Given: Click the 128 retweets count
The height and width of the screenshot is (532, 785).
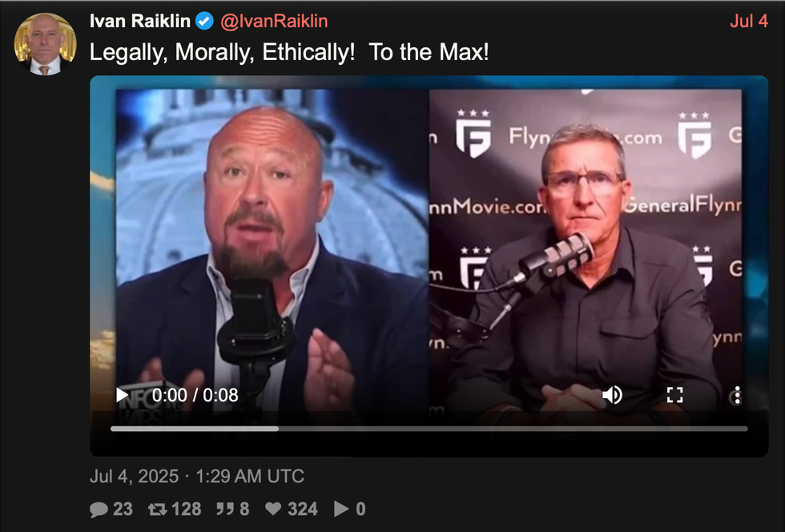Looking at the screenshot, I should (x=186, y=509).
